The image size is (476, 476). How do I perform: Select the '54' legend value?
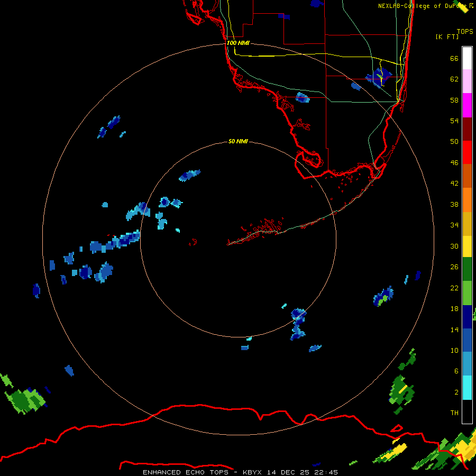pyautogui.click(x=454, y=121)
